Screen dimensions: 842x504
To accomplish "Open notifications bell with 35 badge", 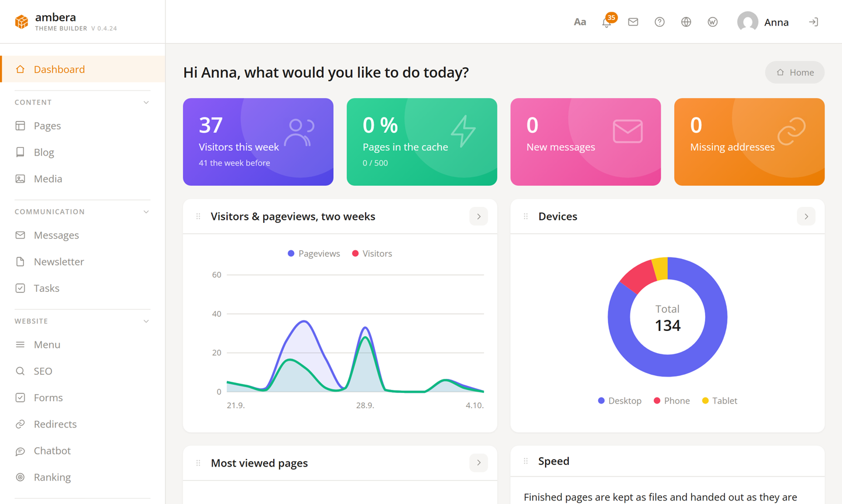I will coord(607,22).
